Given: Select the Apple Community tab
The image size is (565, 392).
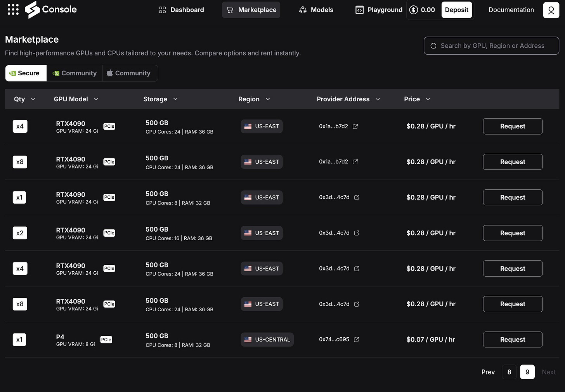Looking at the screenshot, I should pos(130,73).
